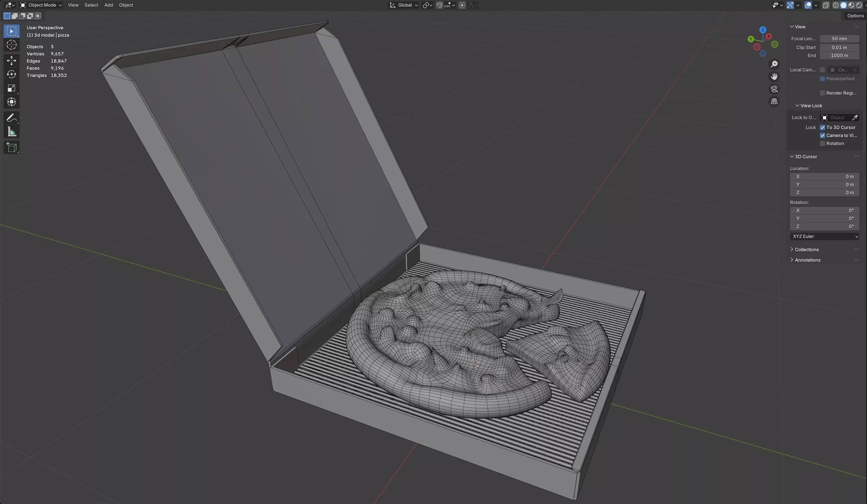Toggle viewport gizmos display
Viewport: 867px width, 504px height.
tap(790, 5)
